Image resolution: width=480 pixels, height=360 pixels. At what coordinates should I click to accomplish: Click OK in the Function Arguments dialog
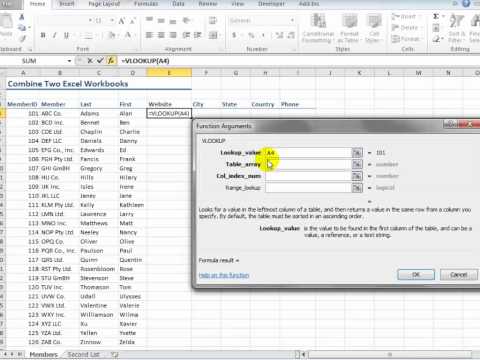[416, 275]
